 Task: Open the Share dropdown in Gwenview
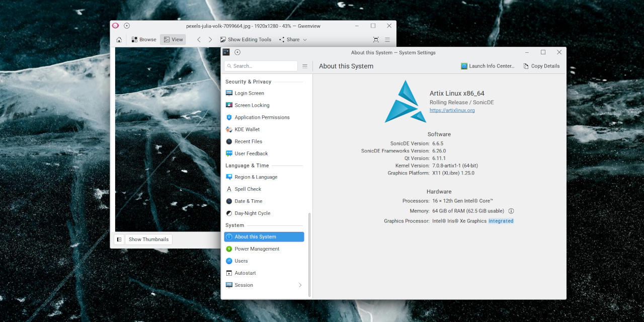pos(293,40)
